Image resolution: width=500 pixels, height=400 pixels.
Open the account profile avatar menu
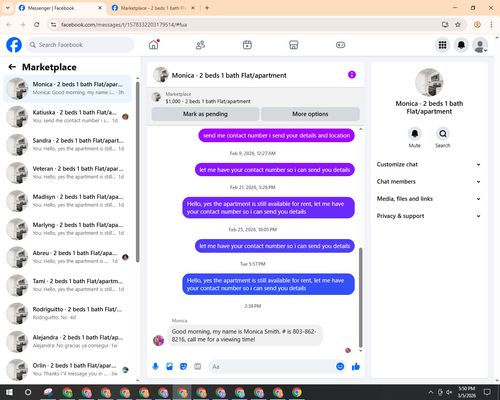480,45
